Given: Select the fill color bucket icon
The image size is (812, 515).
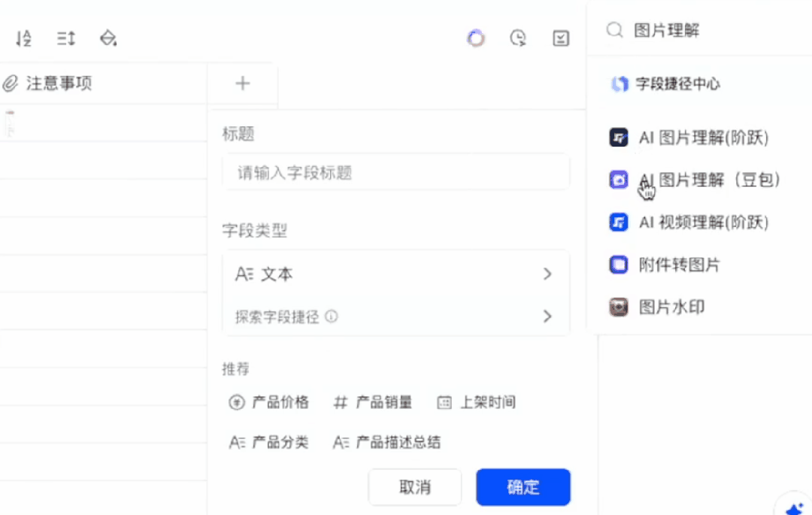Looking at the screenshot, I should (108, 38).
